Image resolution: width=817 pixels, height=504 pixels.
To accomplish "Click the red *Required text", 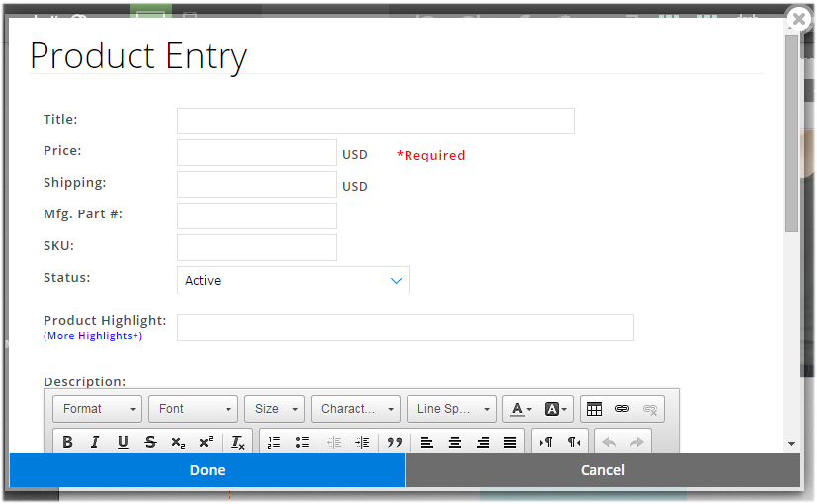I will (x=431, y=156).
